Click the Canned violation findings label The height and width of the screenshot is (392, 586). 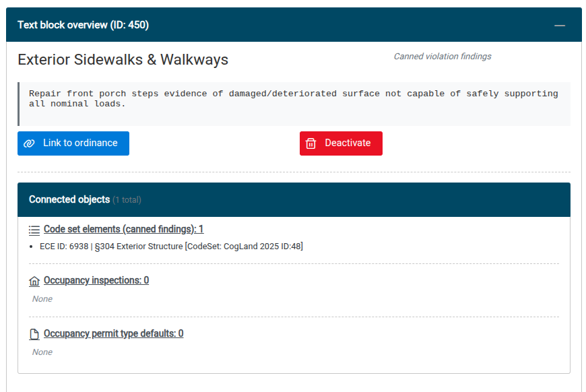[x=443, y=57]
